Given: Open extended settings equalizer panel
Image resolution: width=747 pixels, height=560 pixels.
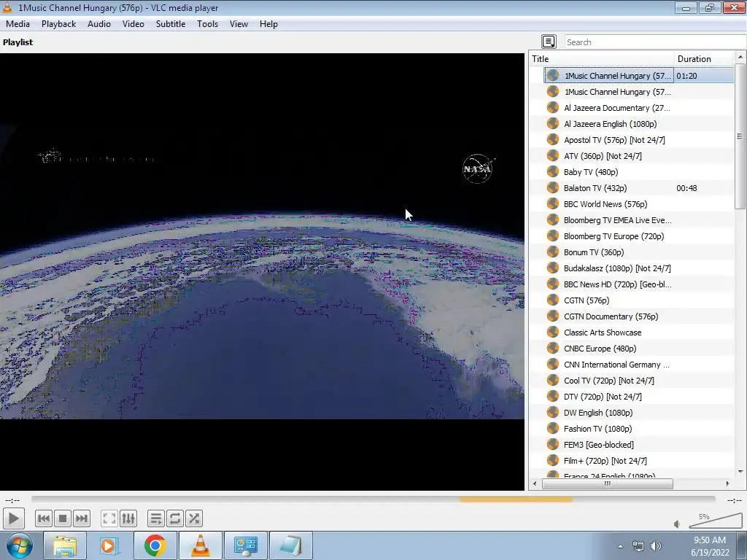Looking at the screenshot, I should pyautogui.click(x=128, y=518).
